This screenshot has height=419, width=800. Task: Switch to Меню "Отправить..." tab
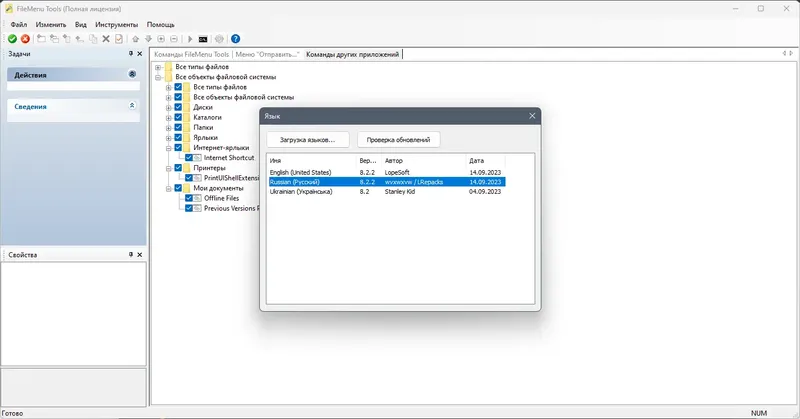(x=267, y=54)
